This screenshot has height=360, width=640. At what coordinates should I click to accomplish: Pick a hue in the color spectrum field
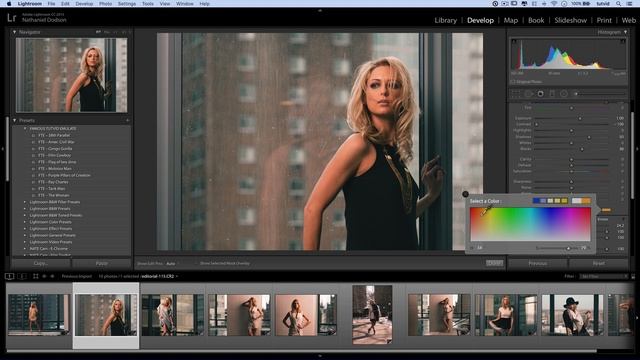[530, 224]
